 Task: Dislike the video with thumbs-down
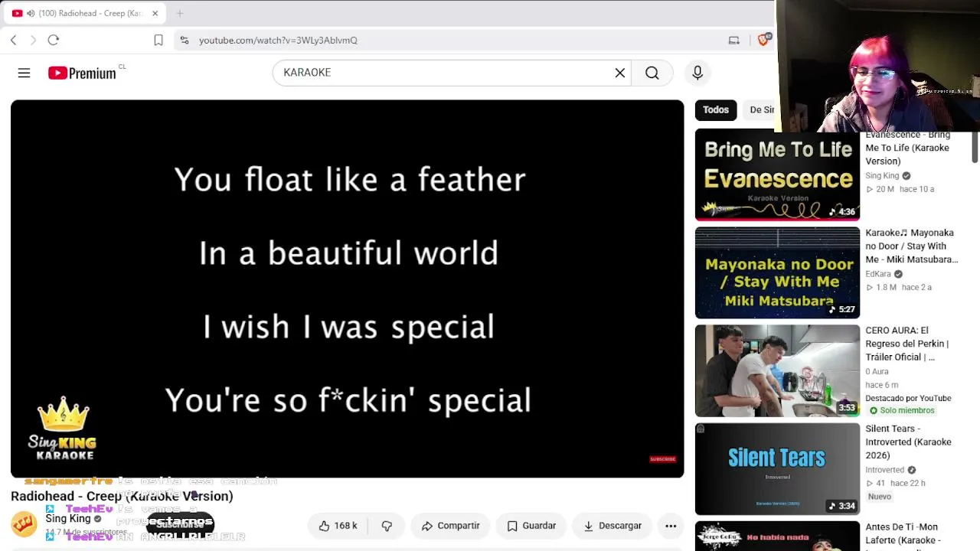coord(387,526)
